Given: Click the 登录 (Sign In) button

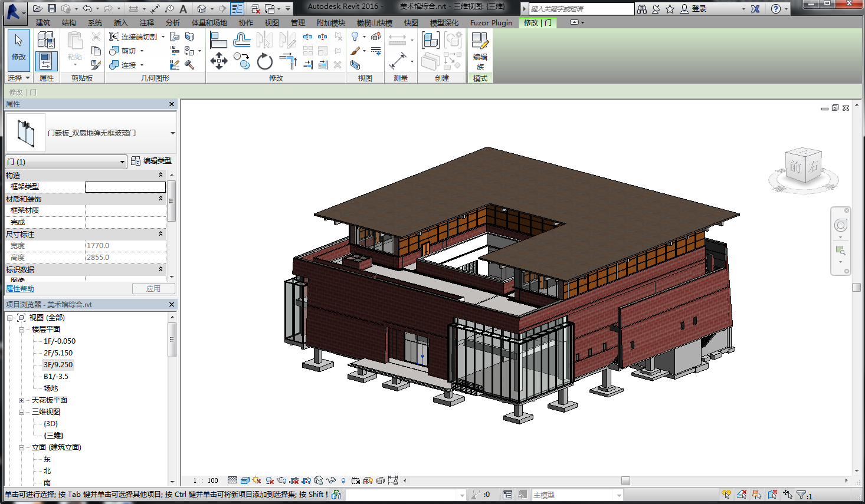Looking at the screenshot, I should click(693, 9).
